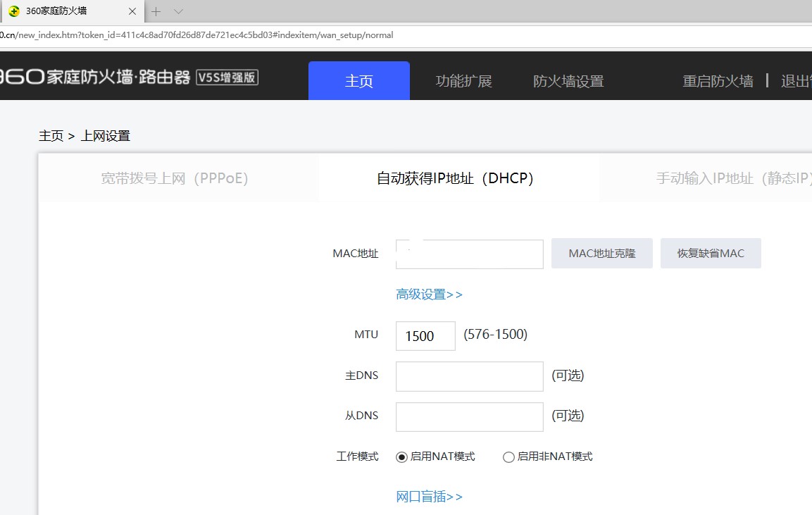Close the 360家庭防火墙 browser tab
The width and height of the screenshot is (812, 515).
pos(132,11)
